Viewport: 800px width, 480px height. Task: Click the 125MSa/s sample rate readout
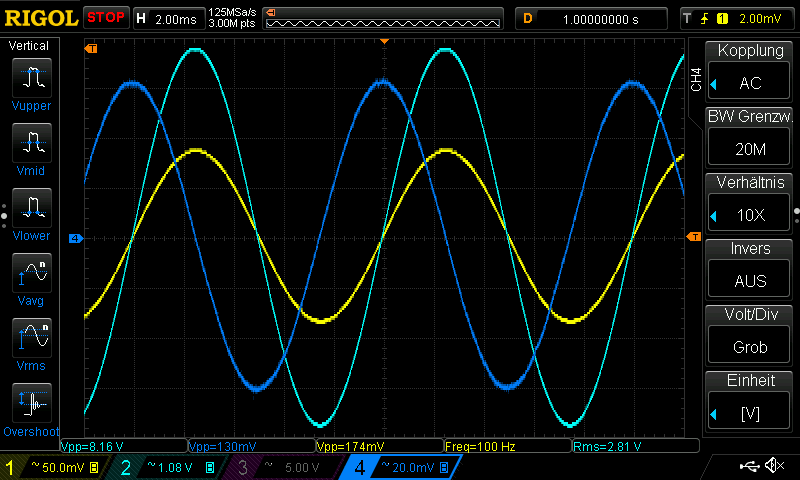[232, 13]
